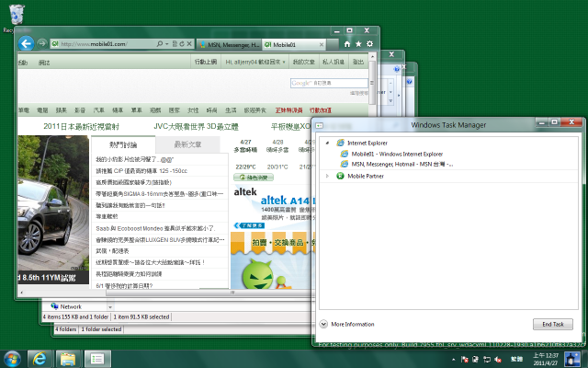
Task: Click the muted volume speaker tray icon
Action: tap(498, 360)
